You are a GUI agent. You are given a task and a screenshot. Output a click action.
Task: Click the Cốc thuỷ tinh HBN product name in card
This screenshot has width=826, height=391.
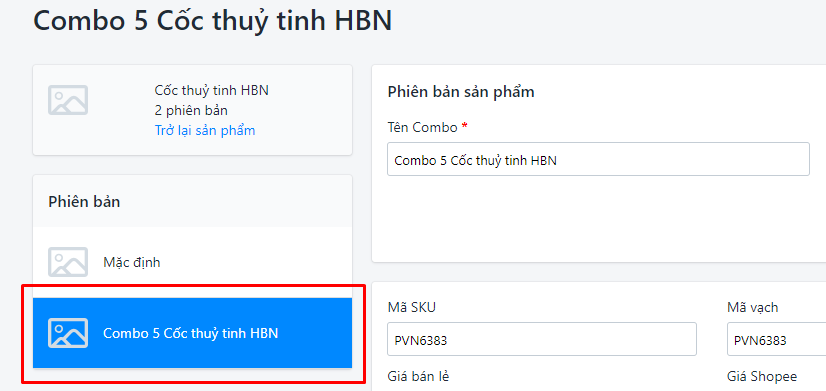(212, 91)
